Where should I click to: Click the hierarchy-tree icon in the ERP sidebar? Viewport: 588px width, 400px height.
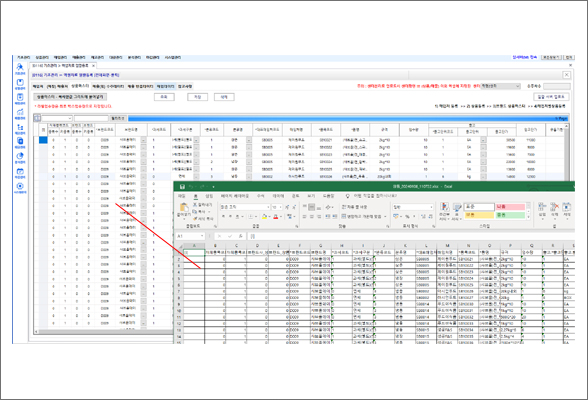20,127
